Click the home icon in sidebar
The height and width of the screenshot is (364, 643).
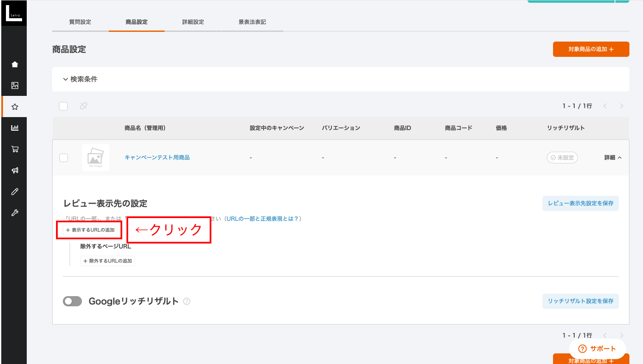(15, 64)
